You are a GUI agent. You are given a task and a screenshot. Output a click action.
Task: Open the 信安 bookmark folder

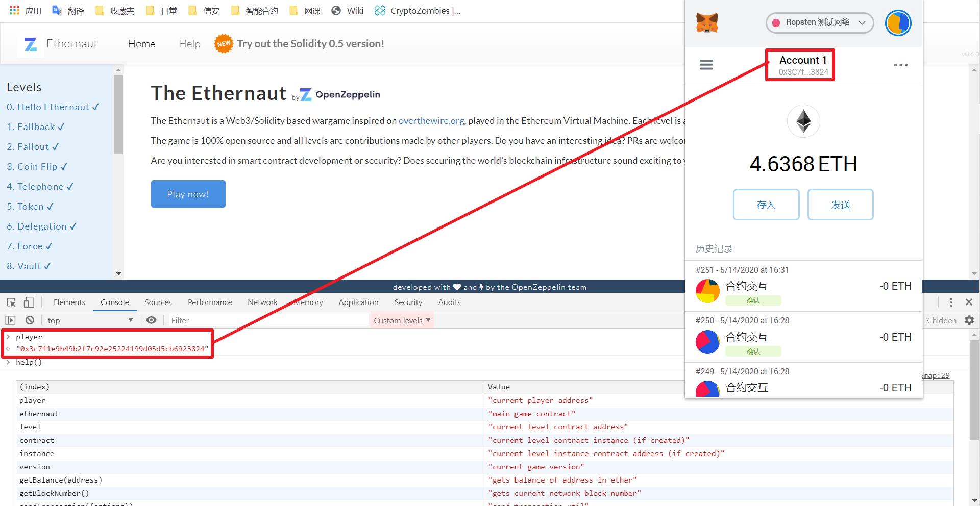pos(204,11)
